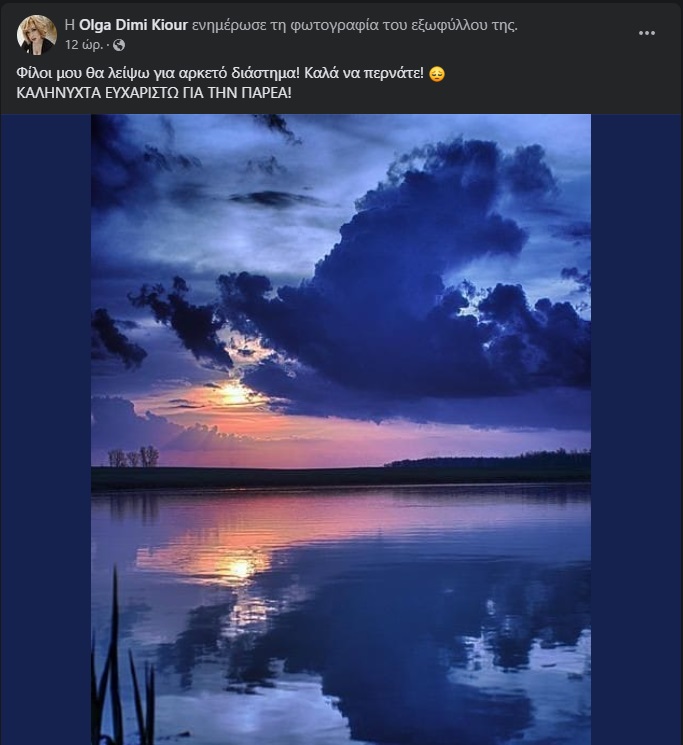The image size is (683, 745).
Task: Open Olga Dimi Kiour's profile avatar
Action: pyautogui.click(x=37, y=34)
